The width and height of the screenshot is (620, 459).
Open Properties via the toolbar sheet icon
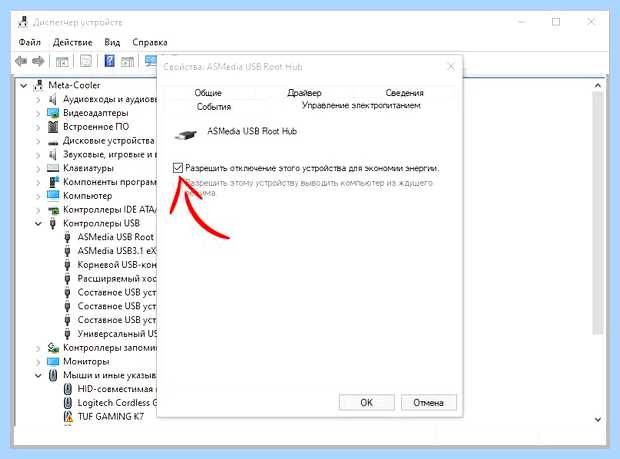(86, 61)
